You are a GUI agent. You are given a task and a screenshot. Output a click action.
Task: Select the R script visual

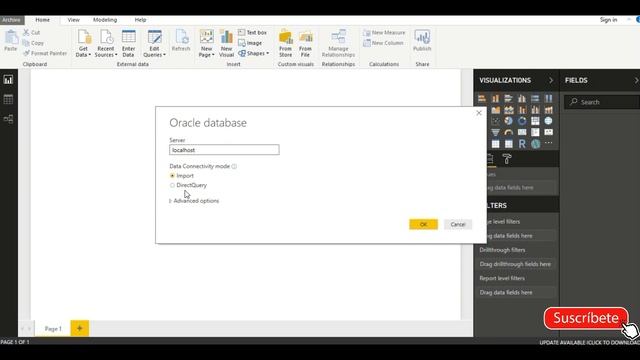click(x=522, y=144)
